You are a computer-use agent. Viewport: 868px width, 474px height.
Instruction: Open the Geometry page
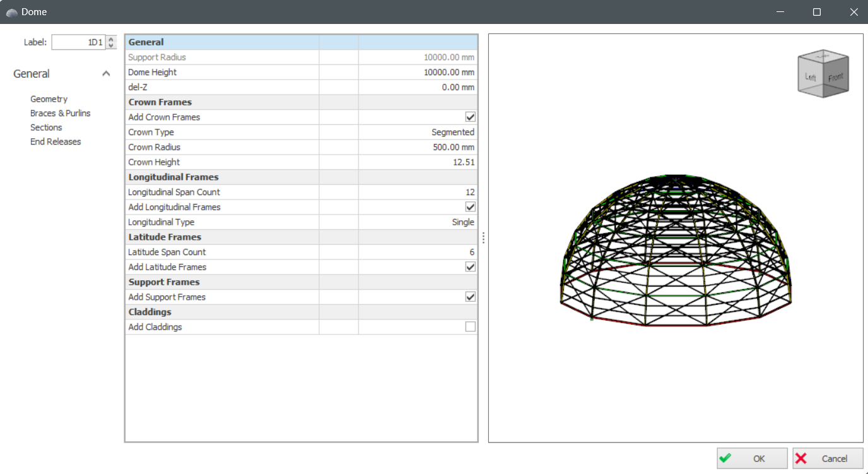(x=49, y=99)
